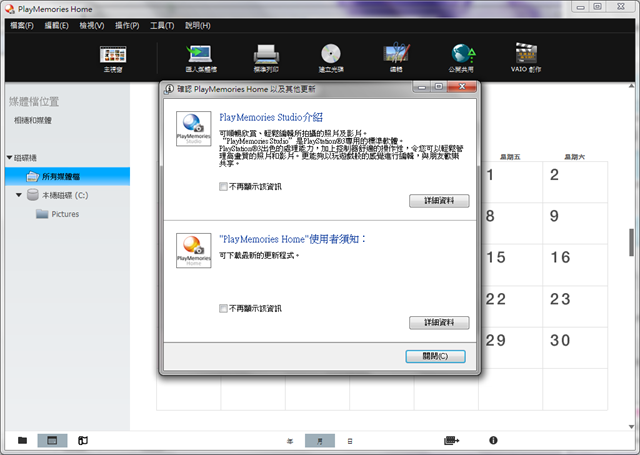Select the day view tab at bottom
This screenshot has height=455, width=640.
(350, 441)
